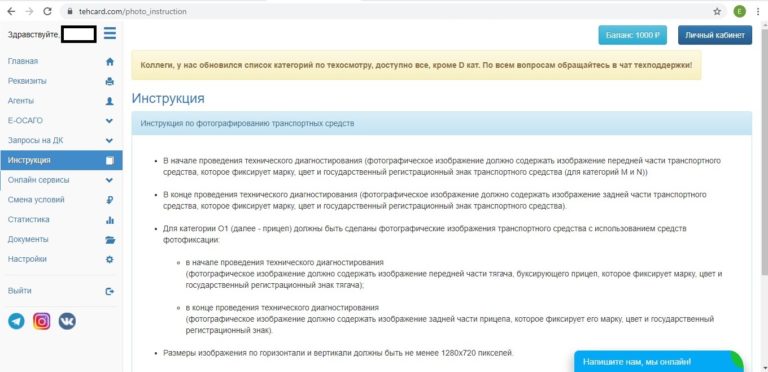This screenshot has height=372, width=768.
Task: Open the Документы menu item
Action: (x=28, y=239)
